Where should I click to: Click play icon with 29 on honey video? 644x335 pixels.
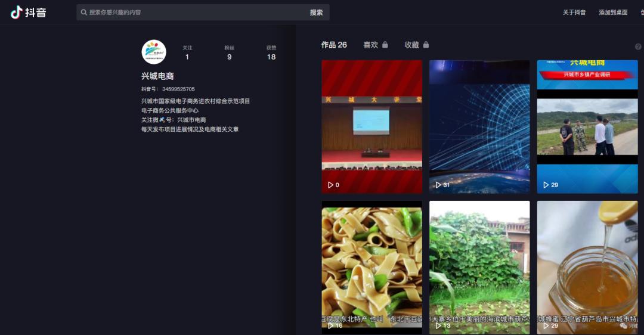[546, 325]
